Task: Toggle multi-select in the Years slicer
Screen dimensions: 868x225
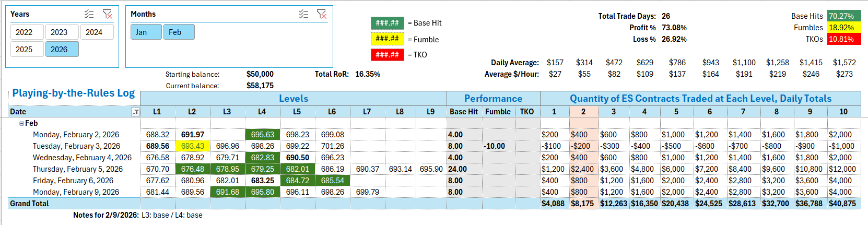Action: (x=89, y=14)
